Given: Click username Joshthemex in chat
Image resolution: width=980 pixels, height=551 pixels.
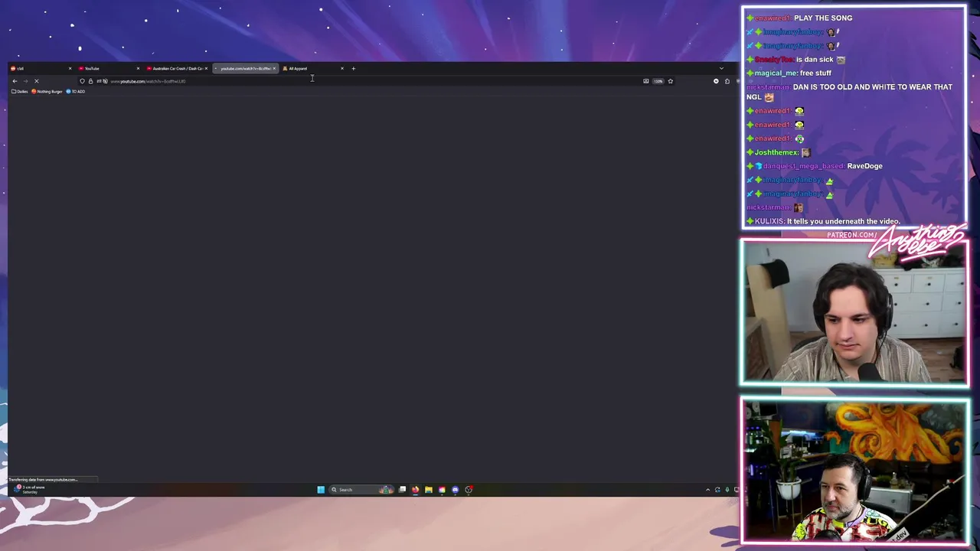Looking at the screenshot, I should [x=776, y=152].
